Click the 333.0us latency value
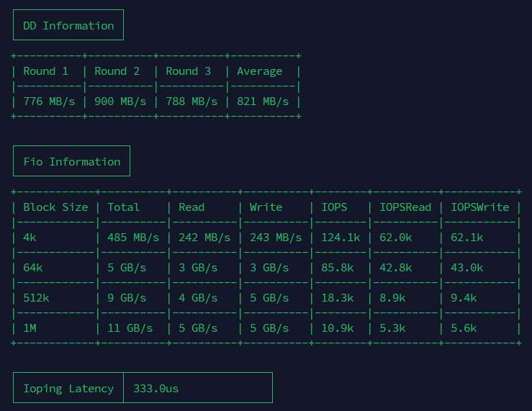Image resolution: width=532 pixels, height=411 pixels. (155, 388)
